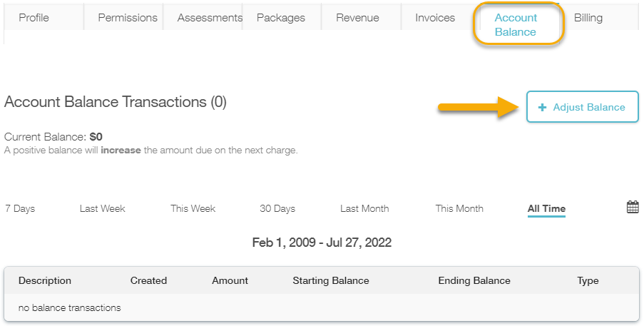Select the Account Balance tab
The image size is (644, 326).
point(516,24)
